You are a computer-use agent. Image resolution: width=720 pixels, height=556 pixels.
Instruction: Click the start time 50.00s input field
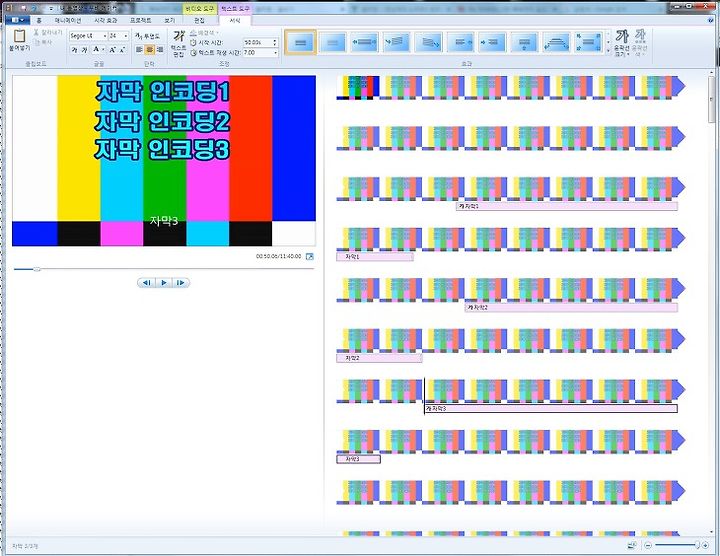click(x=258, y=42)
